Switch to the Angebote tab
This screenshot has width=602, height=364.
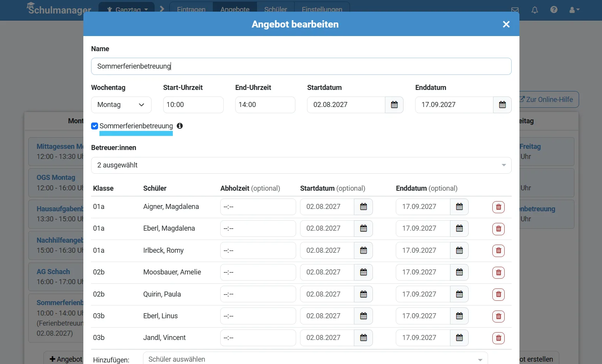(235, 10)
